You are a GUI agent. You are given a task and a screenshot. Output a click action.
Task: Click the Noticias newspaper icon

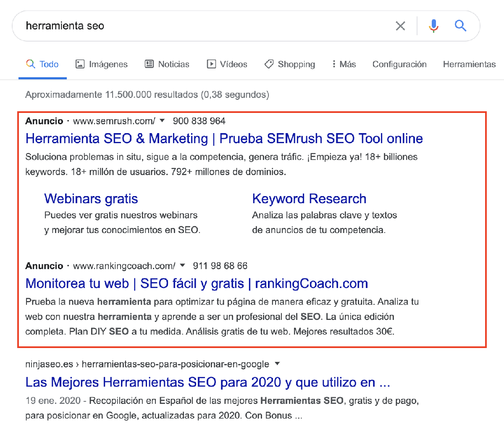point(149,64)
